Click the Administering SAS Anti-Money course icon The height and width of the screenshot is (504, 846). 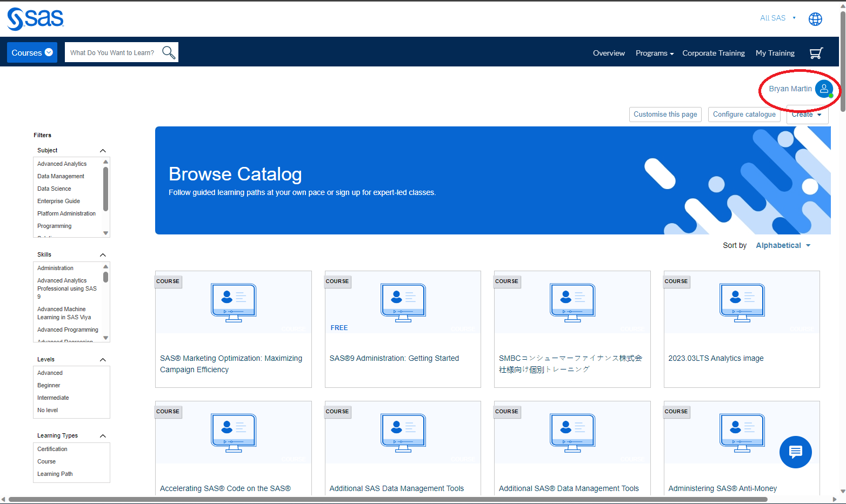(x=742, y=433)
